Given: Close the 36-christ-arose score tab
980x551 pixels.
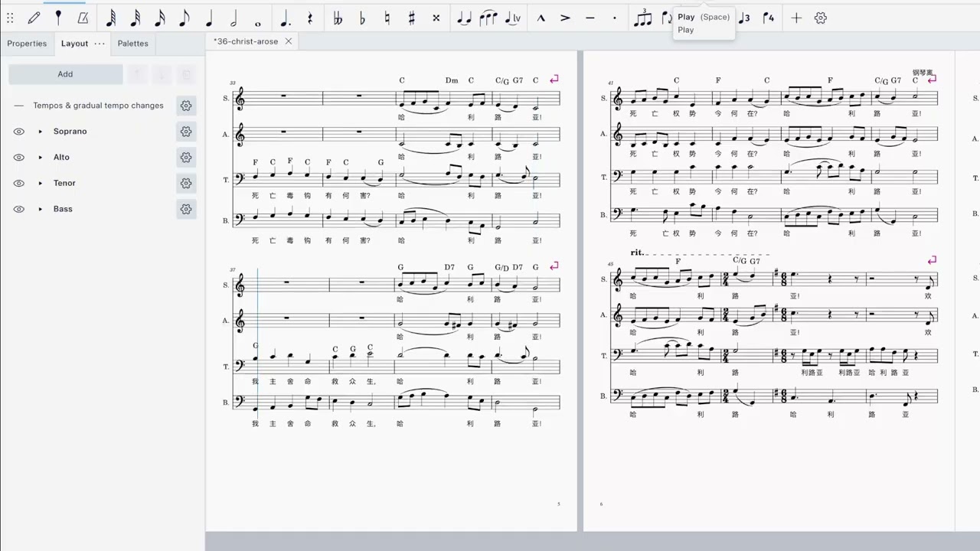Looking at the screenshot, I should coord(289,41).
